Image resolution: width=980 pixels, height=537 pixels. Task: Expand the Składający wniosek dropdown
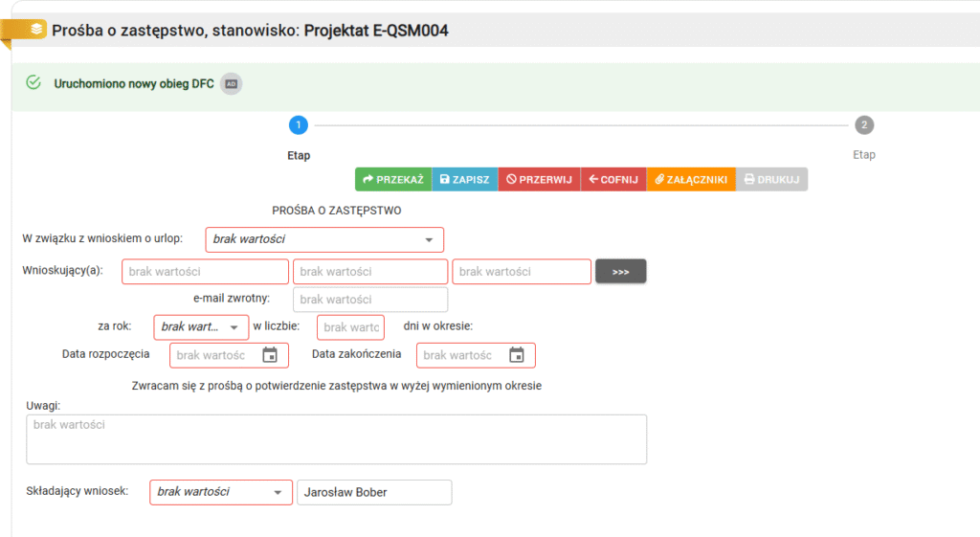pos(221,492)
